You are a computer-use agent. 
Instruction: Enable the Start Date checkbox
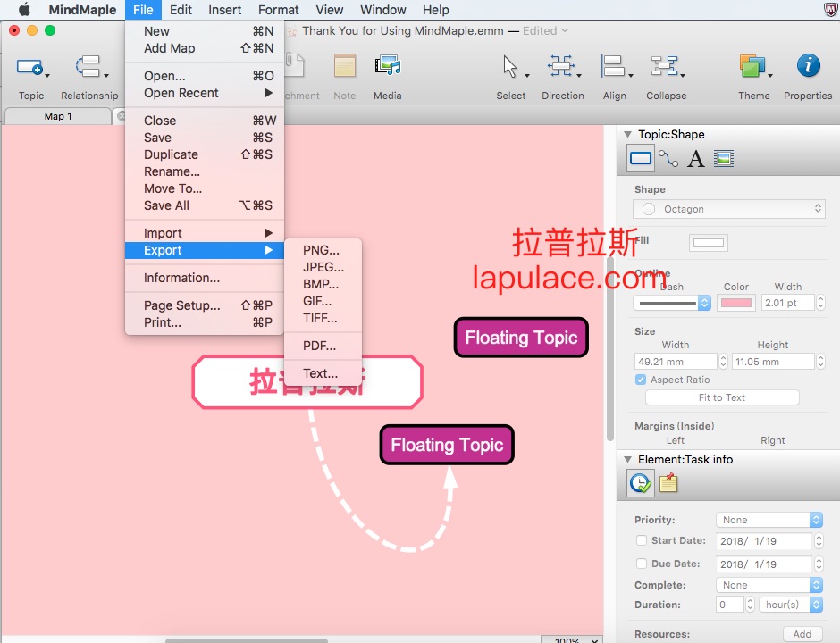[642, 540]
